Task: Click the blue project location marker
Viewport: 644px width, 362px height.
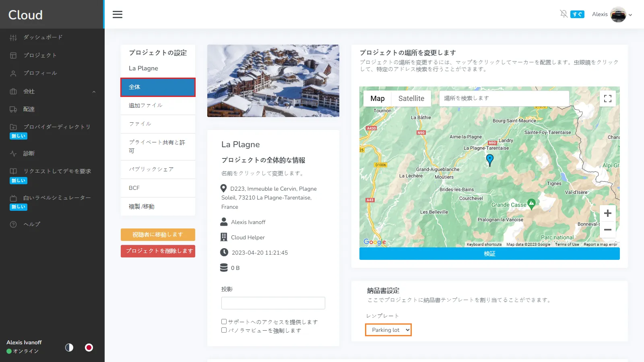Action: coord(489,160)
